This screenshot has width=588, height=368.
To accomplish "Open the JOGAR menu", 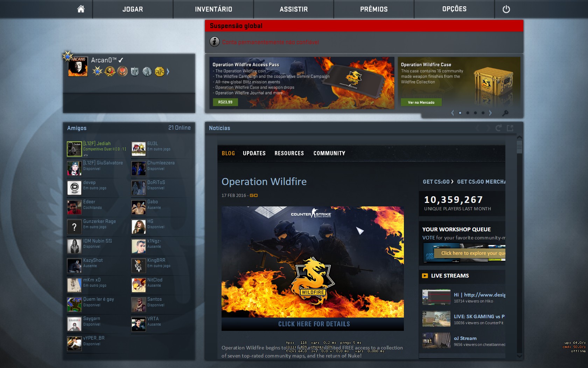I will 133,9.
